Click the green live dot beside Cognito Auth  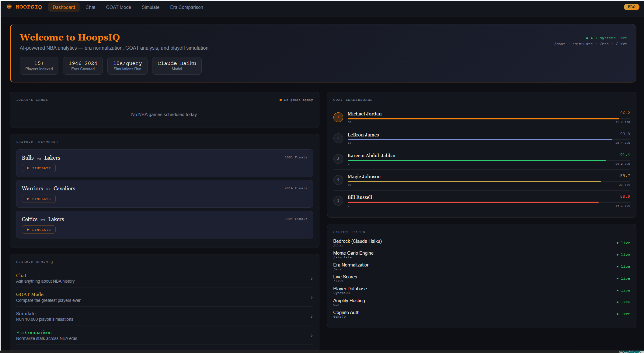coord(617,314)
